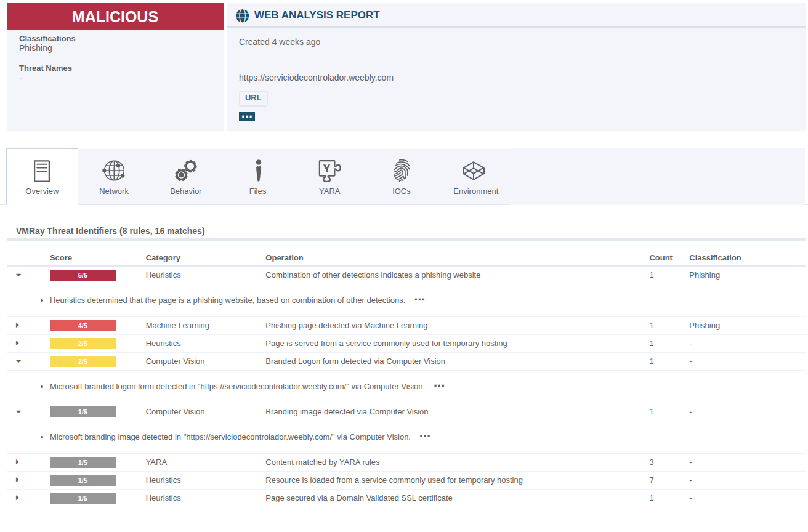Click the URL tag button

[253, 98]
